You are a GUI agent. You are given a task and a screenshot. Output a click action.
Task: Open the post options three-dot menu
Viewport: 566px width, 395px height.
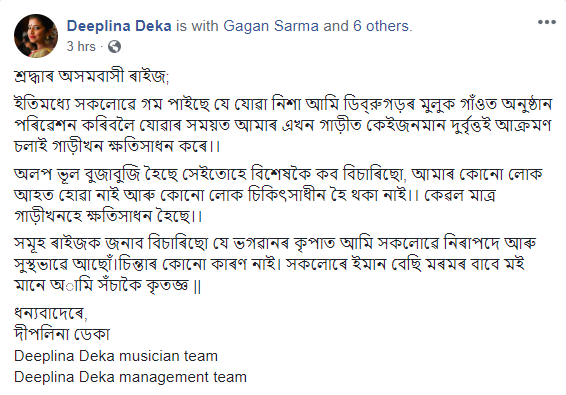(547, 22)
